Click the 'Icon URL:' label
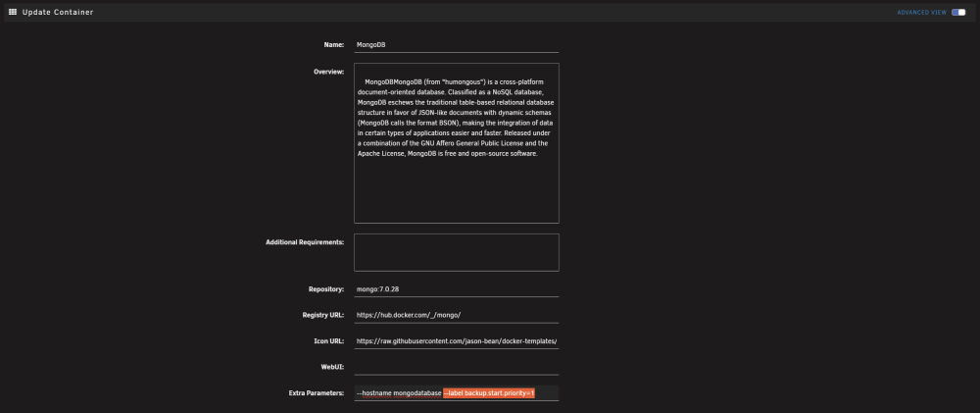Image resolution: width=980 pixels, height=413 pixels. click(328, 341)
